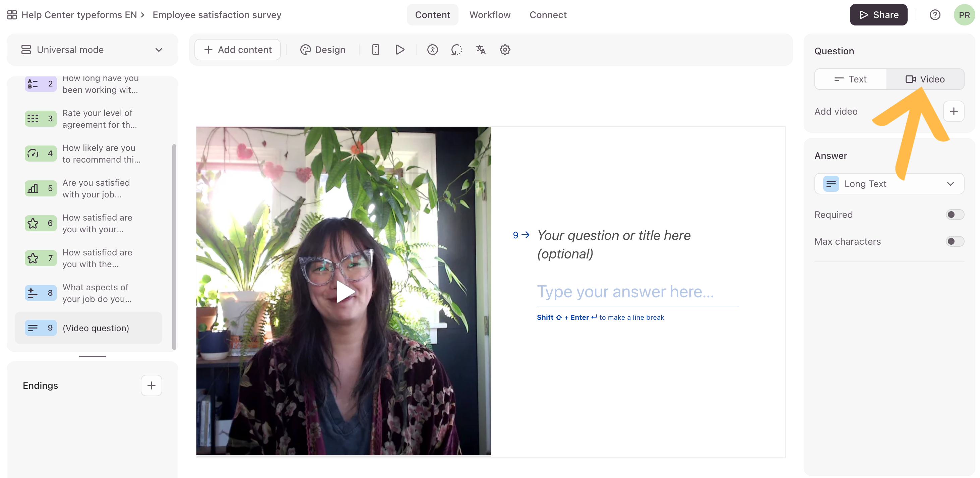Click the long text icon of question 9
The image size is (980, 478).
coord(33,328)
